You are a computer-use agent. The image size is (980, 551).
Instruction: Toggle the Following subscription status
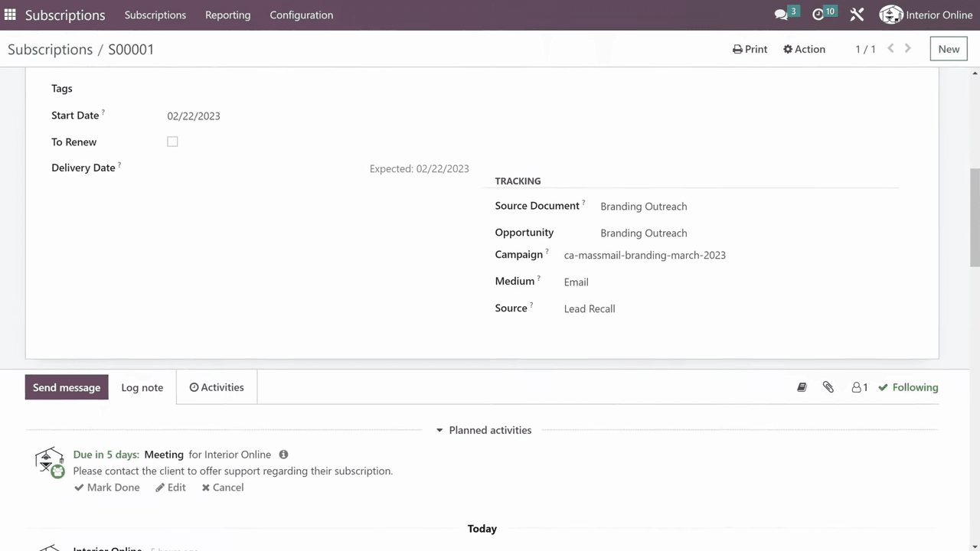click(x=908, y=387)
